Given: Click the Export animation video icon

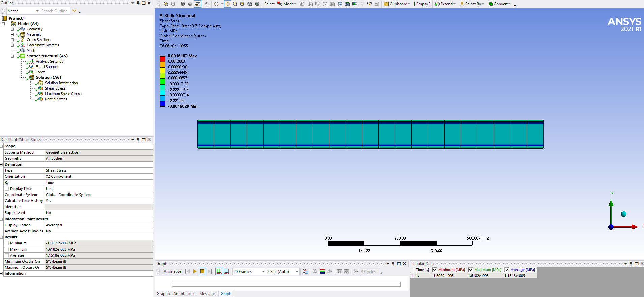Looking at the screenshot, I should click(x=305, y=271).
